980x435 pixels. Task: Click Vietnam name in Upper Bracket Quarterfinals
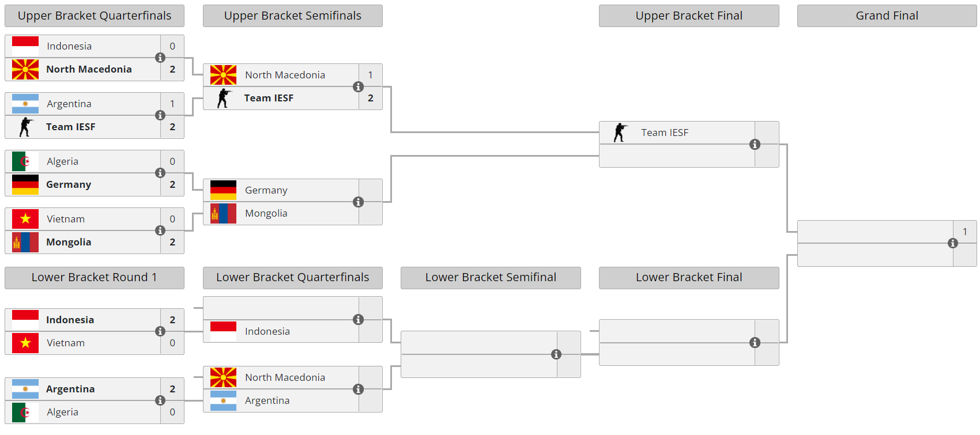66,219
